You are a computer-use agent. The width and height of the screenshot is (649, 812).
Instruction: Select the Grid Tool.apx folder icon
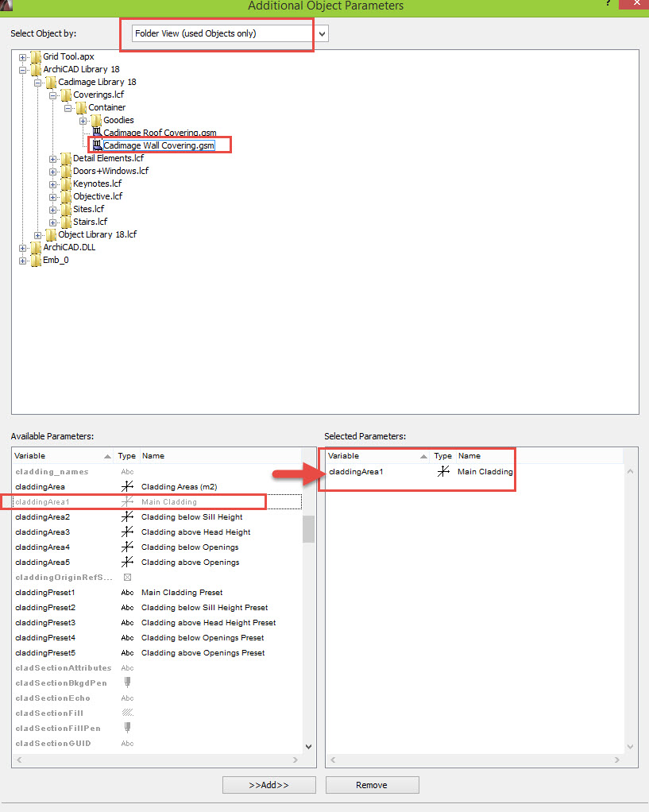(x=36, y=56)
